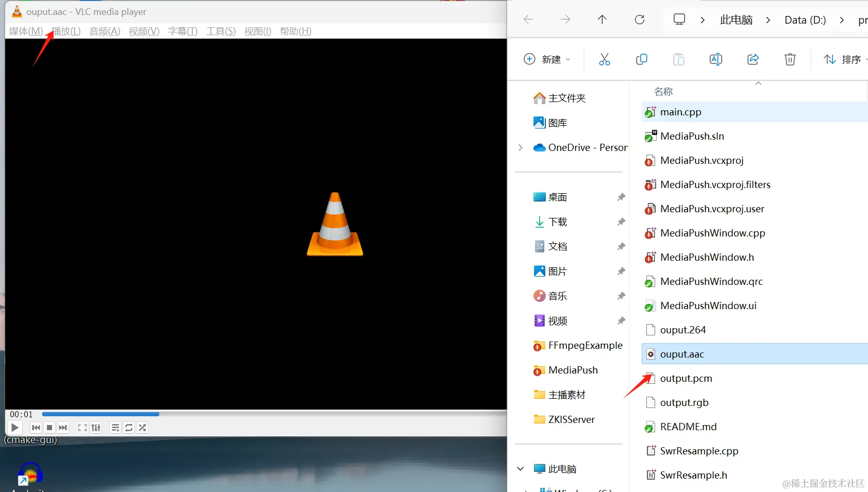
Task: Seek within the VLC playback progress bar
Action: (274, 414)
